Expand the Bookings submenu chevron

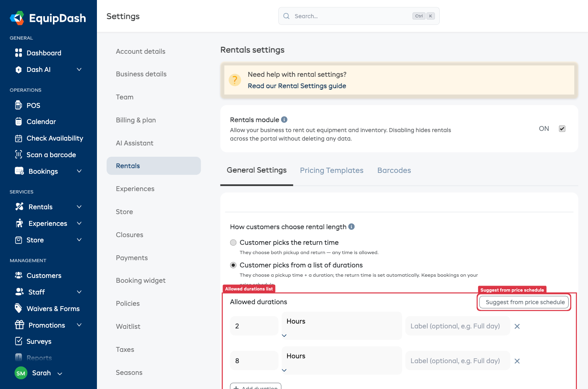(79, 171)
